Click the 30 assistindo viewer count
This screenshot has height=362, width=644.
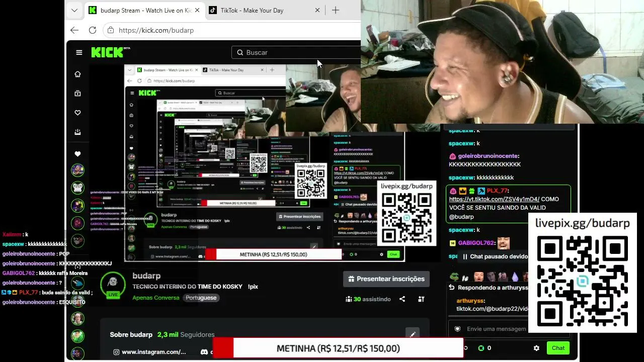[368, 299]
